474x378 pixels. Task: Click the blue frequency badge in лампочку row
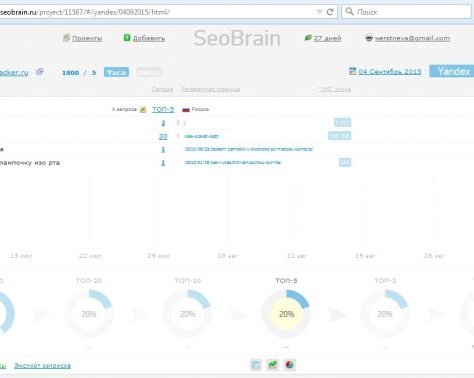345,162
